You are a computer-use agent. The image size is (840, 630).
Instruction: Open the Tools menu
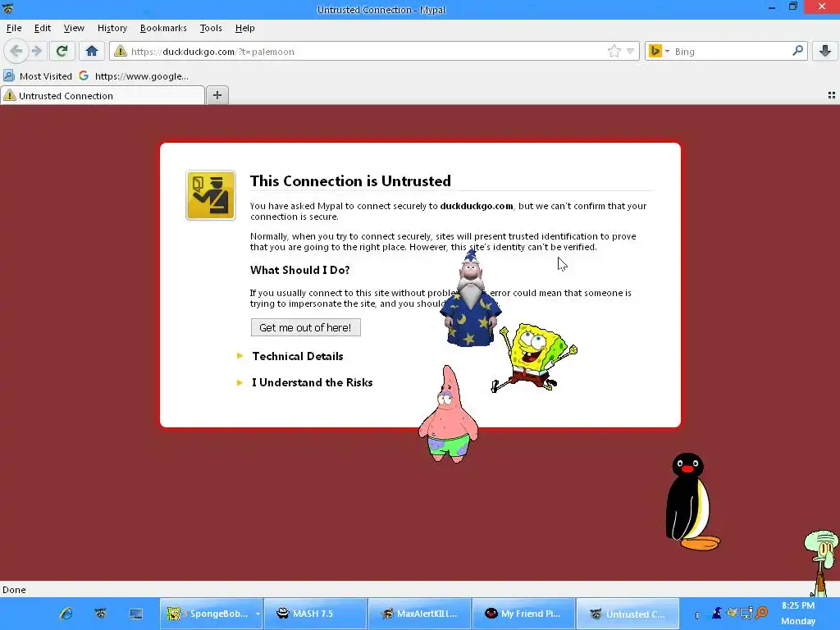pos(211,28)
